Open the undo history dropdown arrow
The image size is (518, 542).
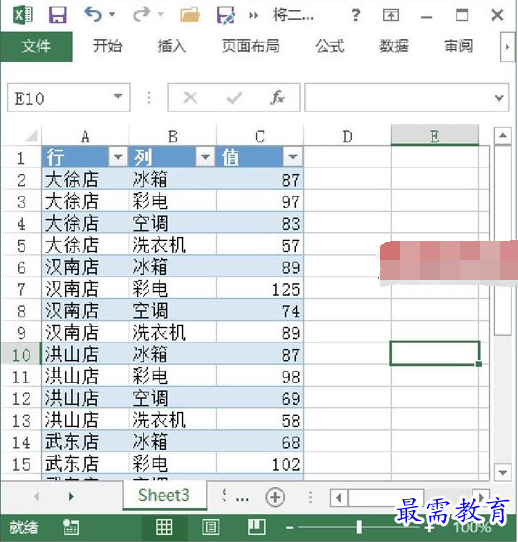point(112,15)
